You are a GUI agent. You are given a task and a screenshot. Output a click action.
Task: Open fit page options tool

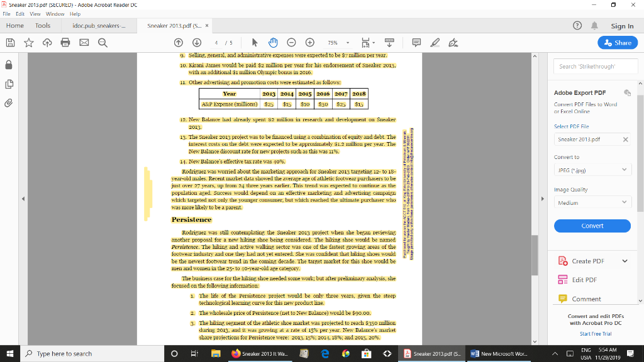coord(368,43)
